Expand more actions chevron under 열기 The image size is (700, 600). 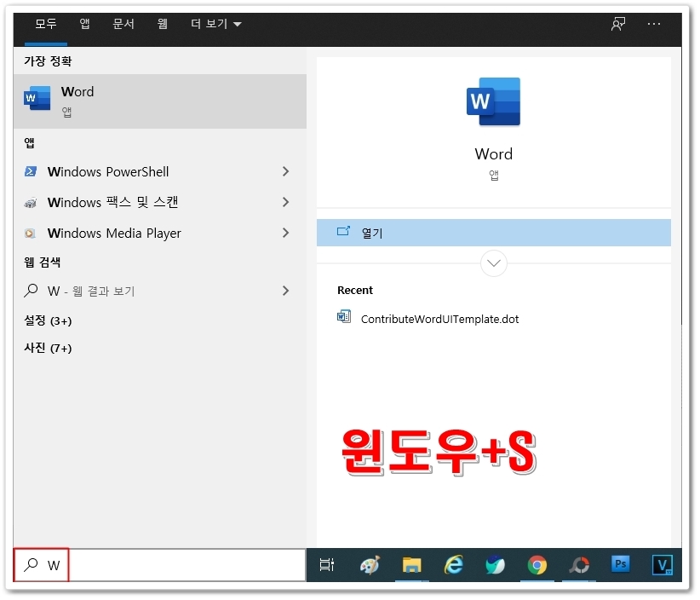494,263
